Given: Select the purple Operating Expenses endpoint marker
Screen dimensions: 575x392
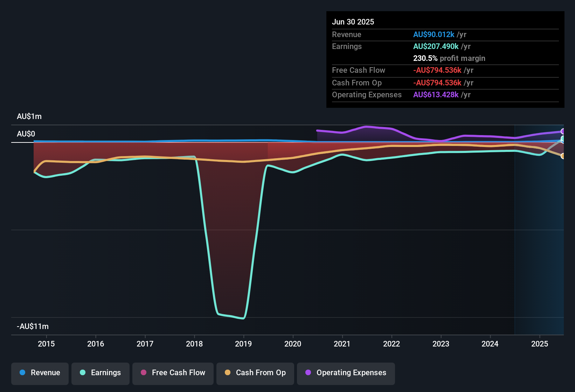Looking at the screenshot, I should 563,132.
